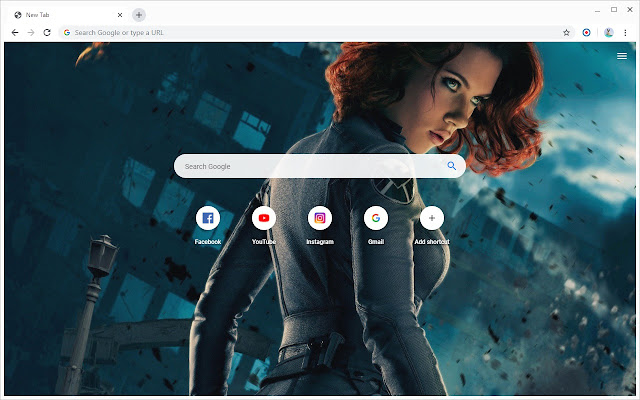Go back using the browser back arrow
The width and height of the screenshot is (640, 400).
coord(15,33)
